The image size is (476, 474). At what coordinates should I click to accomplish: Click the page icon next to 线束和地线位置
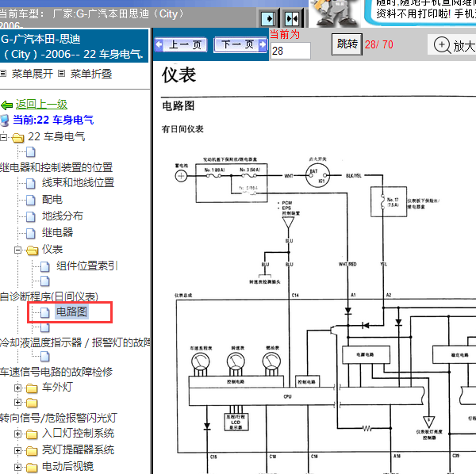(x=31, y=183)
